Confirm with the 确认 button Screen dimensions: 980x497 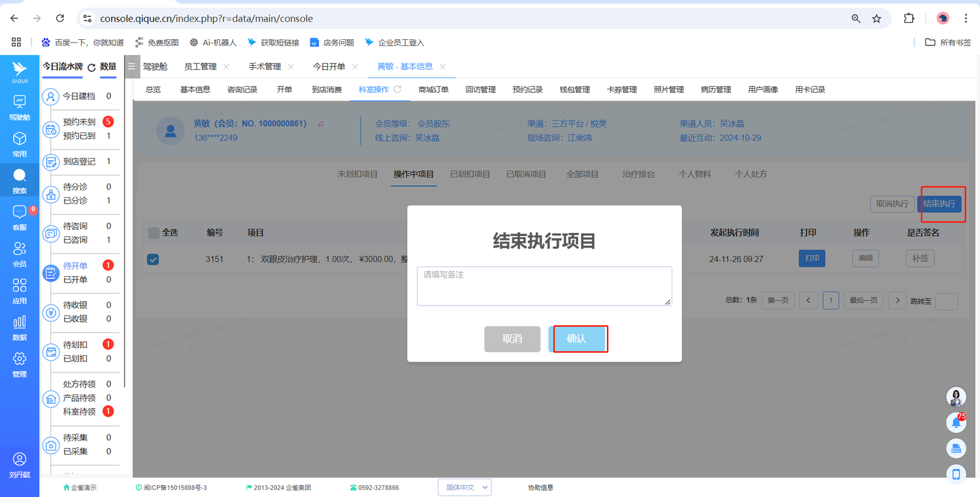click(578, 339)
